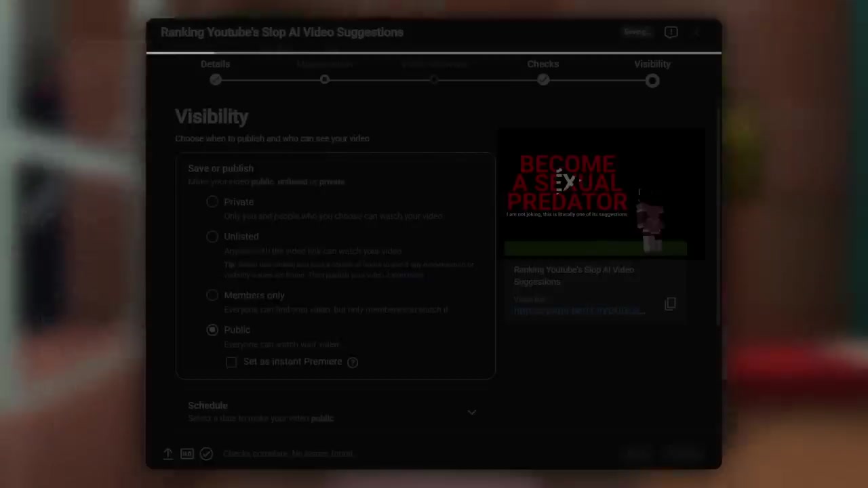Select the Private visibility option
868x488 pixels.
(x=212, y=202)
